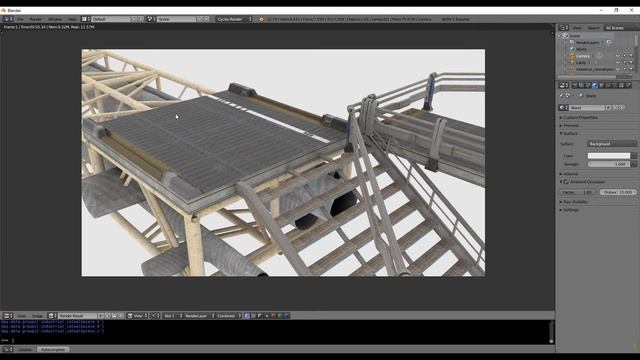The image size is (640, 360).
Task: Click the Blender logo icon in info header
Action: (261, 19)
